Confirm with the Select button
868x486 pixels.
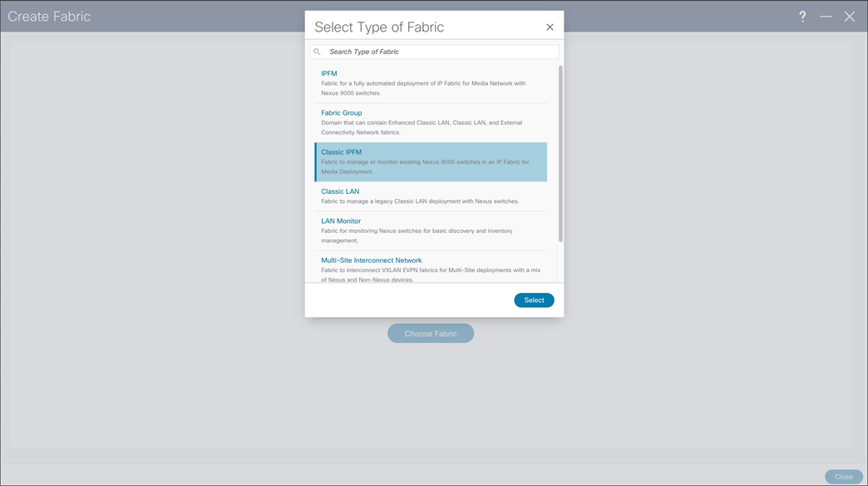tap(534, 300)
